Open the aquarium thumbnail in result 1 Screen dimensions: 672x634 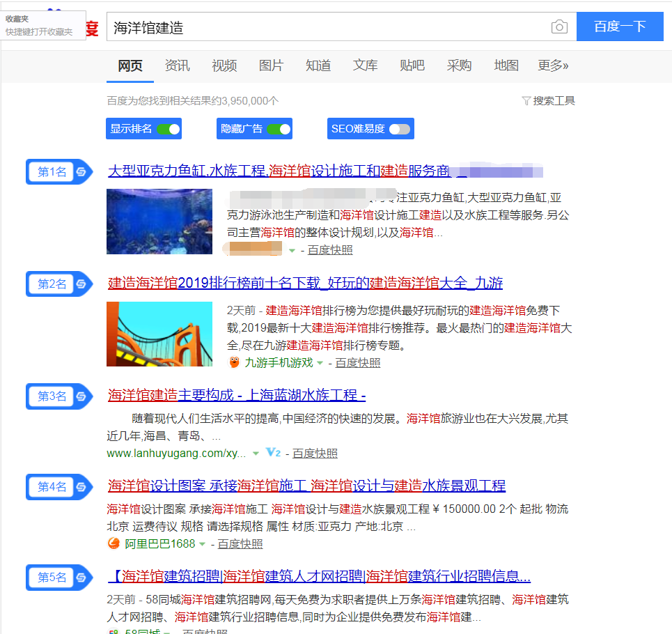[159, 222]
